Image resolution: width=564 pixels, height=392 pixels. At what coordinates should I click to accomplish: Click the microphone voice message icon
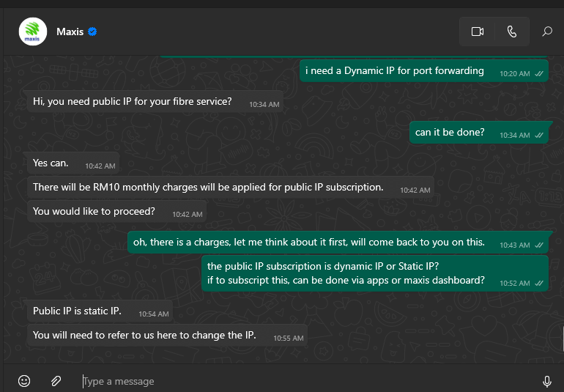tap(546, 381)
